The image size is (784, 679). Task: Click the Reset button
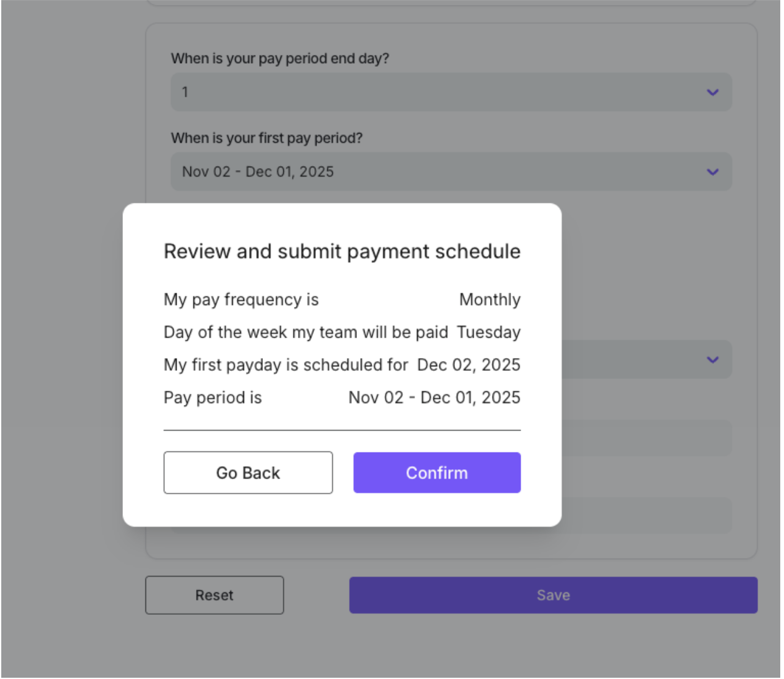click(214, 595)
